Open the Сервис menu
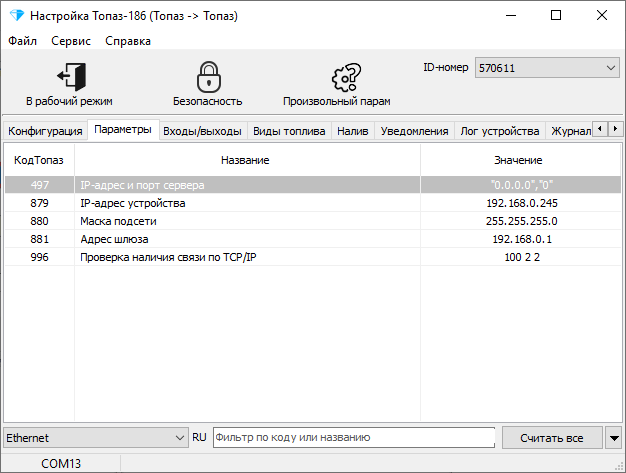 click(x=71, y=41)
